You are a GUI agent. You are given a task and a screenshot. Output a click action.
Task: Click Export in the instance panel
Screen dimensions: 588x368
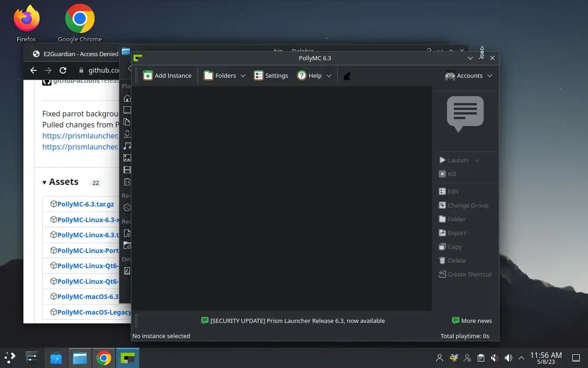click(x=452, y=233)
